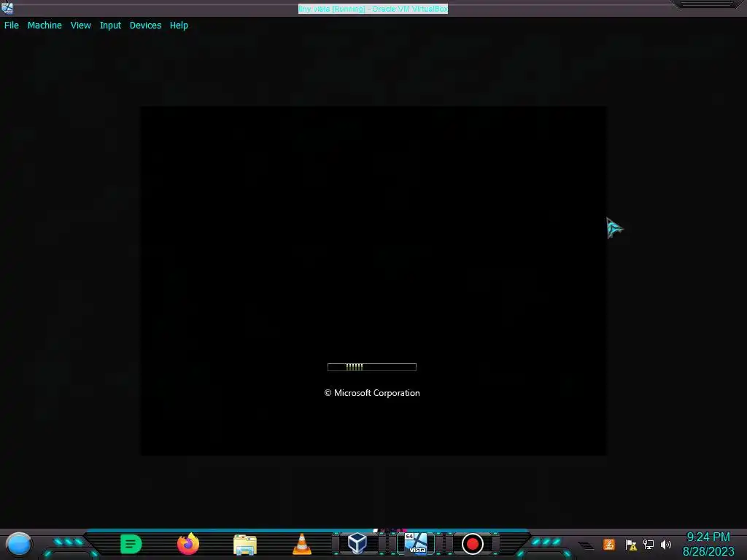Open the Input menu

[x=110, y=26]
